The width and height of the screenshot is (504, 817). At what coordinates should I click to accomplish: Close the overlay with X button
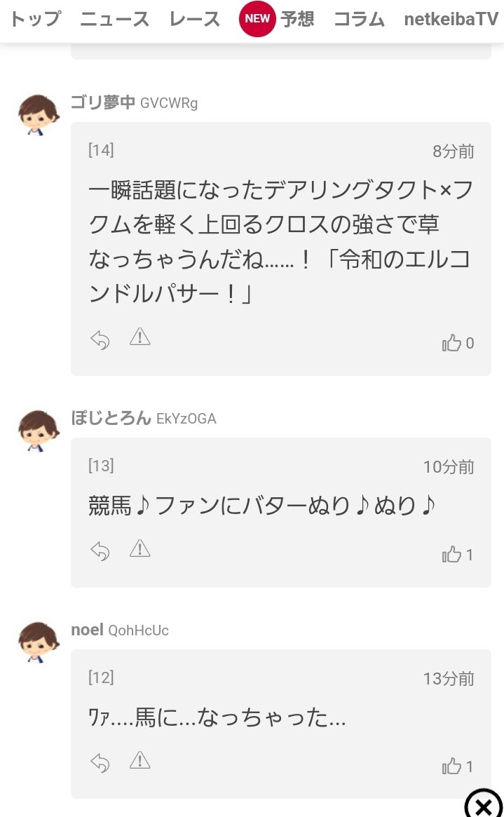(x=483, y=805)
